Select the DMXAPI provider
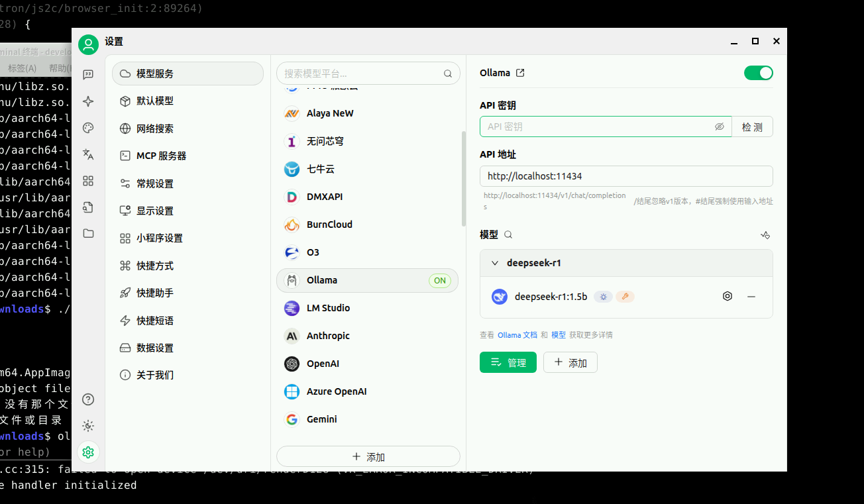 click(x=367, y=197)
